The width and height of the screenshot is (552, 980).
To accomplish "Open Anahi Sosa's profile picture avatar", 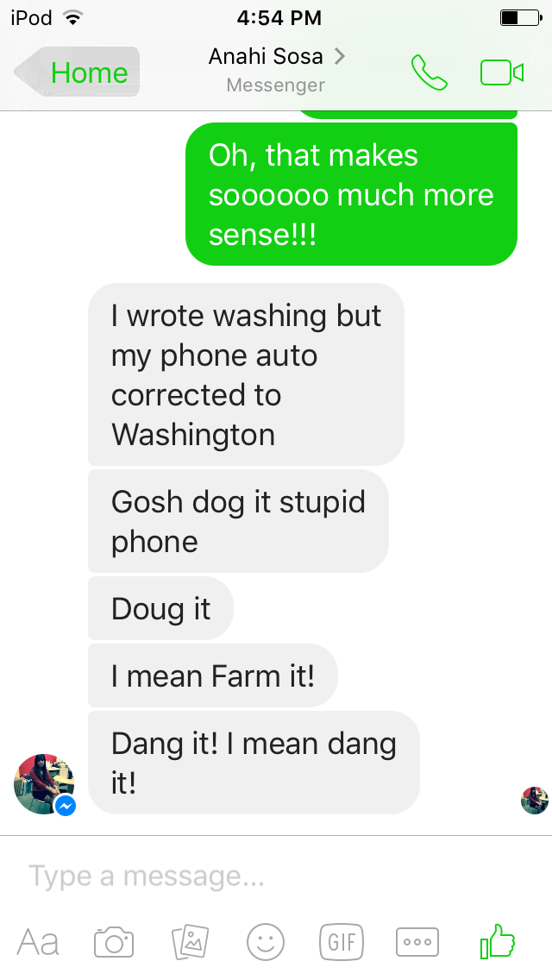I will coord(44,784).
